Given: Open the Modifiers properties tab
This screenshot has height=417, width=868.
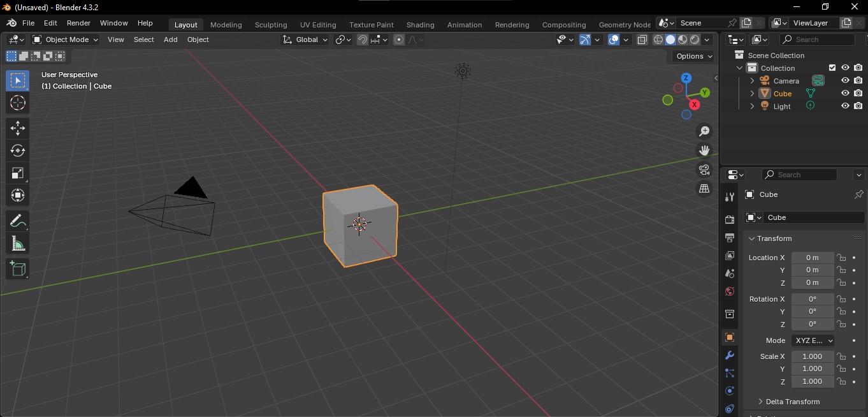Looking at the screenshot, I should tap(730, 355).
